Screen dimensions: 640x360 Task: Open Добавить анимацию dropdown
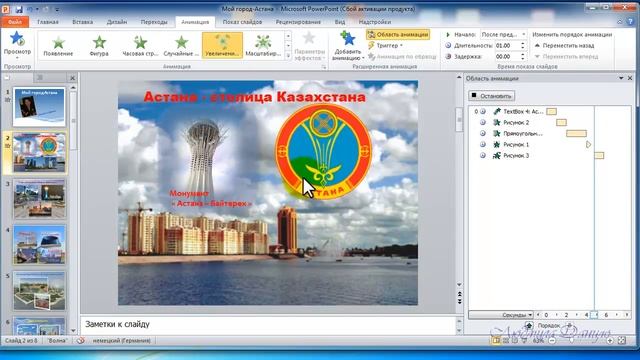click(x=347, y=46)
